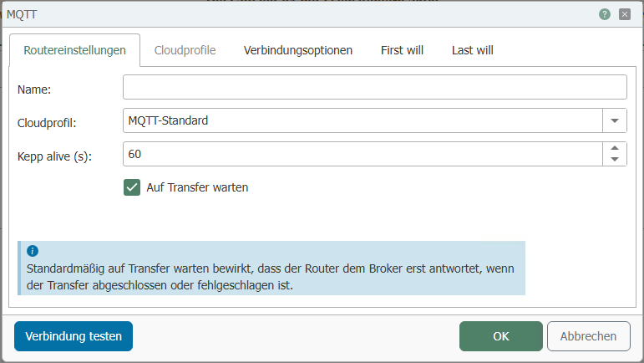
Task: Click the Standardmäßig info message text
Action: (271, 278)
